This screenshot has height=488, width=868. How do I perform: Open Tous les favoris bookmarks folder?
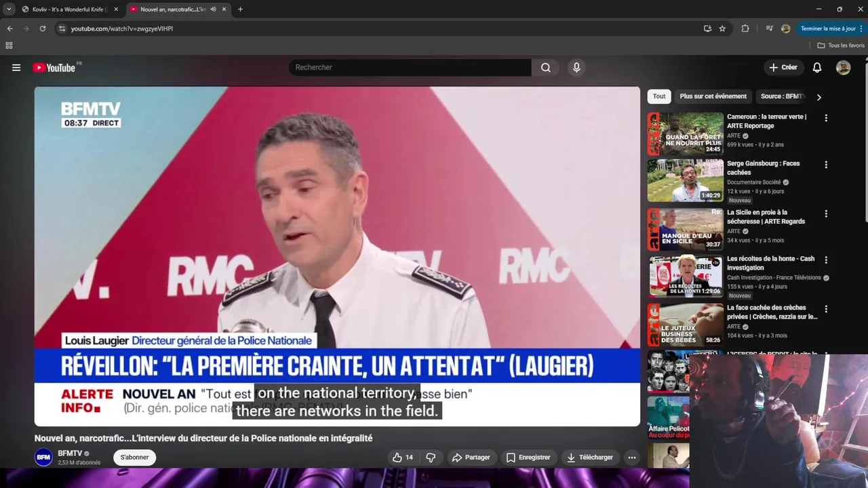point(841,45)
